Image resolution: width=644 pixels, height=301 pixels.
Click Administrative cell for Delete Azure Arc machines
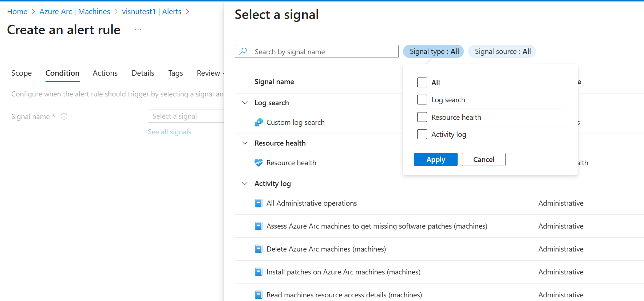[561, 249]
